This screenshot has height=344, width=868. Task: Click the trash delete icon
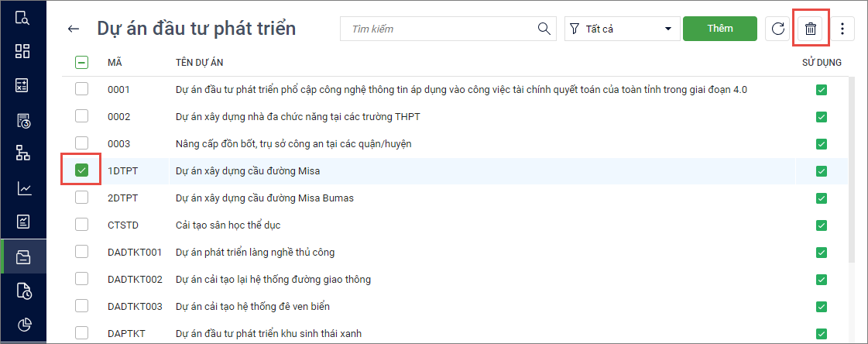tap(811, 29)
